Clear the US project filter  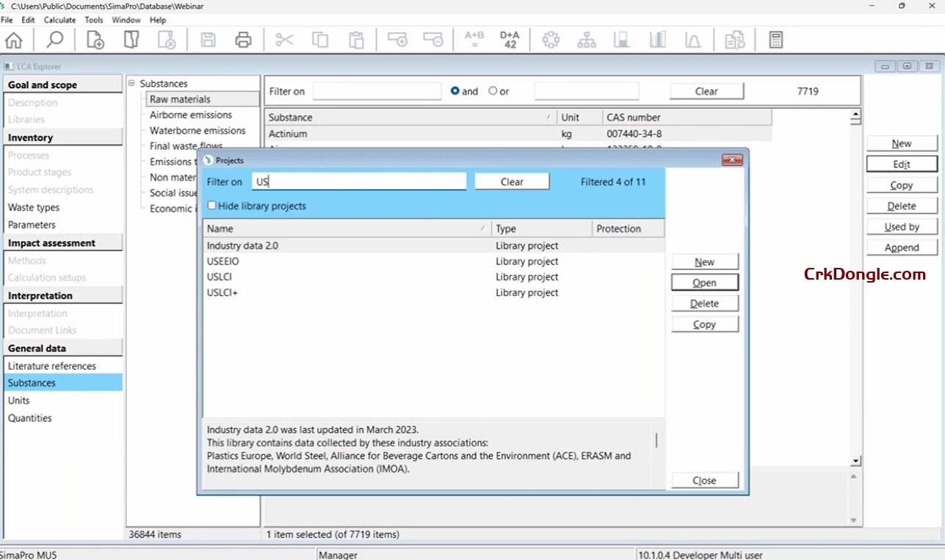click(511, 181)
